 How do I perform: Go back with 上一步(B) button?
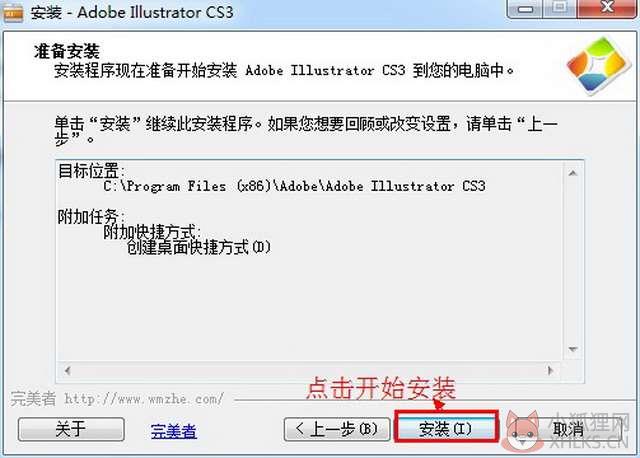click(x=337, y=429)
